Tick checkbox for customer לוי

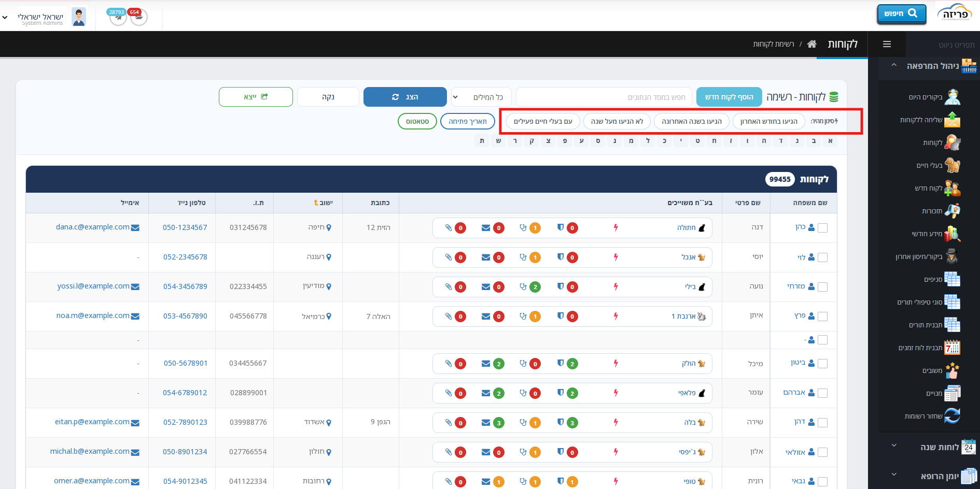coord(822,257)
